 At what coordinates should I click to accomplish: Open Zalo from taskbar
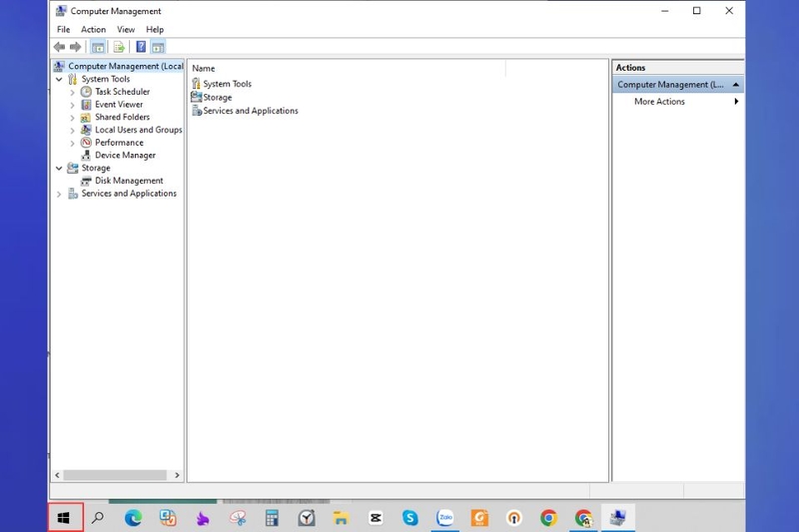[x=445, y=518]
